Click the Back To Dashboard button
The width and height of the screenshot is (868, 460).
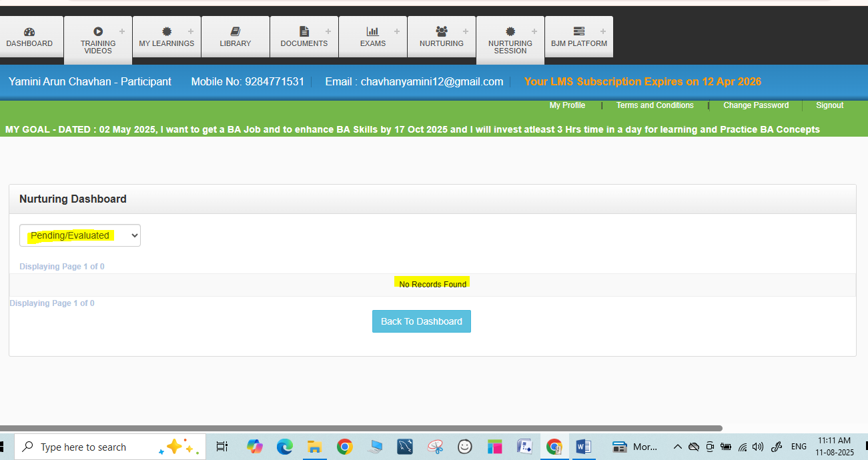[x=421, y=321]
